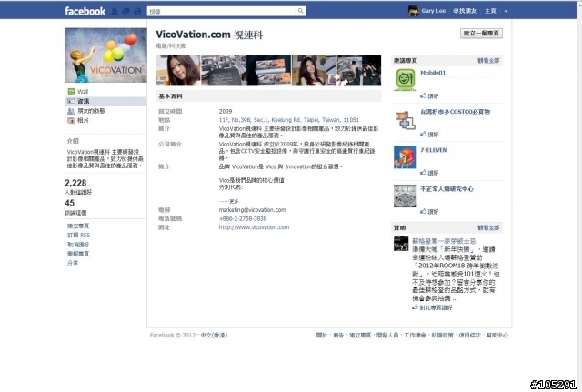Open Gary Lee profile avatar
The image size is (582, 392).
(x=414, y=11)
